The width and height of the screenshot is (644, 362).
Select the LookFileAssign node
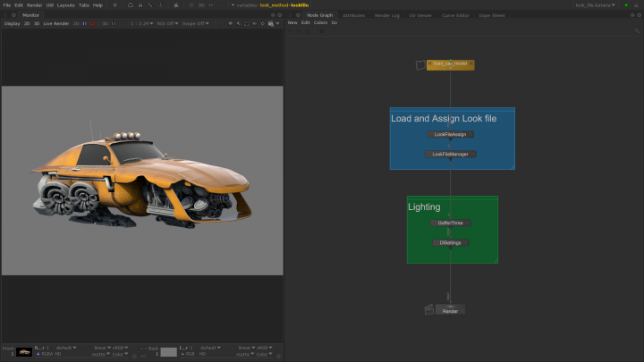click(x=450, y=134)
